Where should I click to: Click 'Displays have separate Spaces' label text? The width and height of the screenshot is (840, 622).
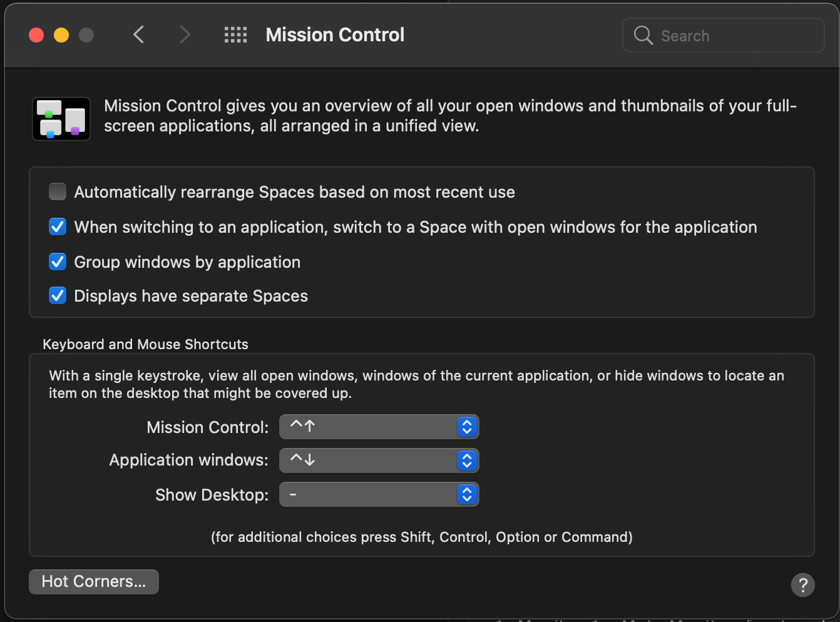point(191,296)
